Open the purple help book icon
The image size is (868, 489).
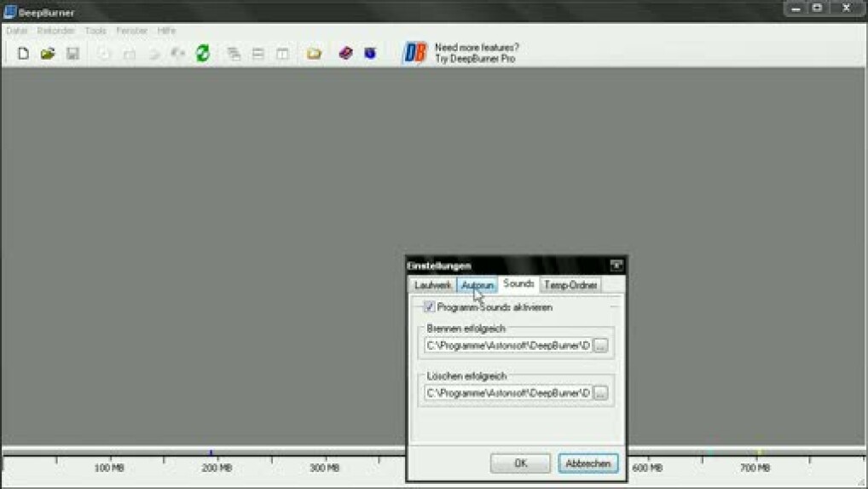(345, 54)
